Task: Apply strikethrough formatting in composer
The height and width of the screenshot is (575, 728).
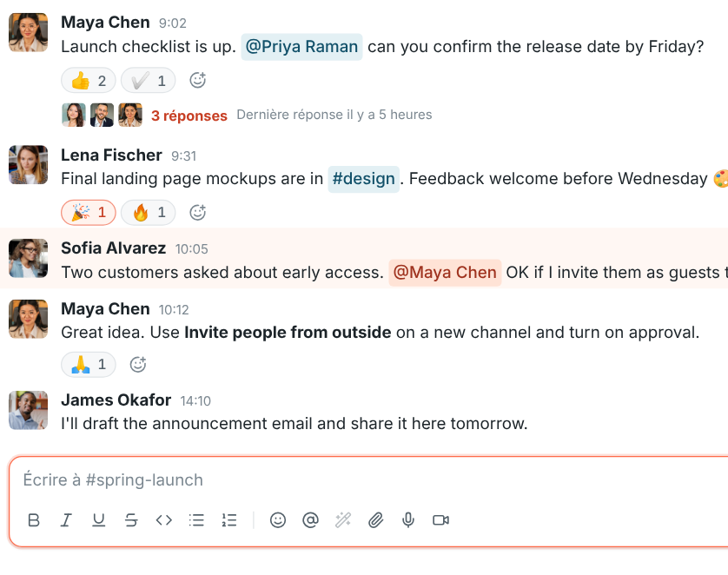Action: (x=131, y=520)
